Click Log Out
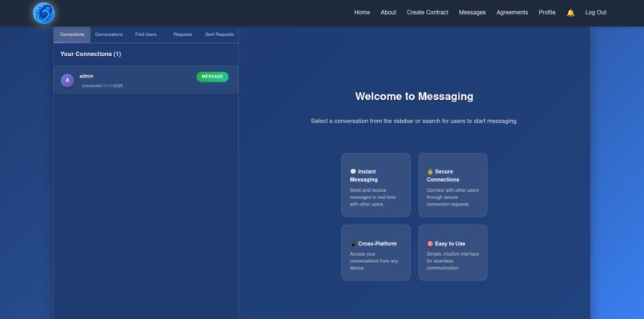The height and width of the screenshot is (319, 644). (595, 12)
